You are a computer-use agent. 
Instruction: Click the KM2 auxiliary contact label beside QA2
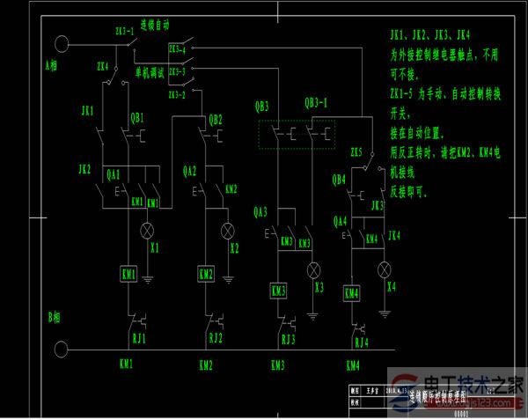231,189
